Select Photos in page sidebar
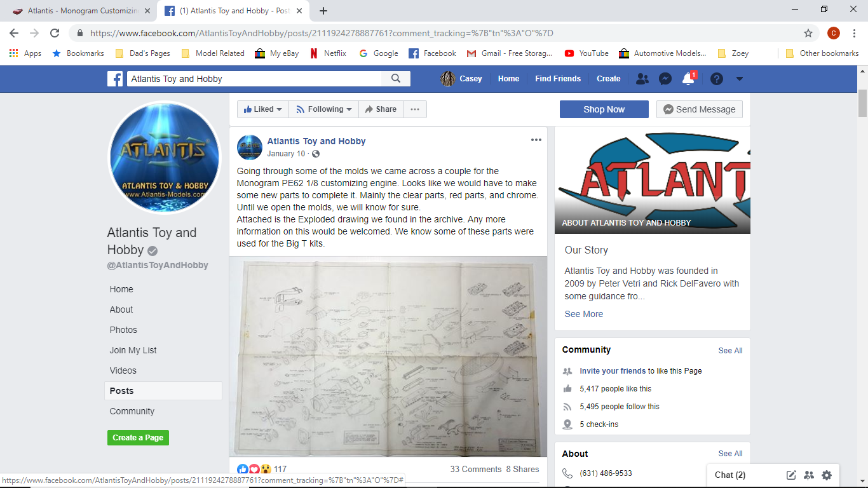The width and height of the screenshot is (868, 488). pyautogui.click(x=123, y=330)
